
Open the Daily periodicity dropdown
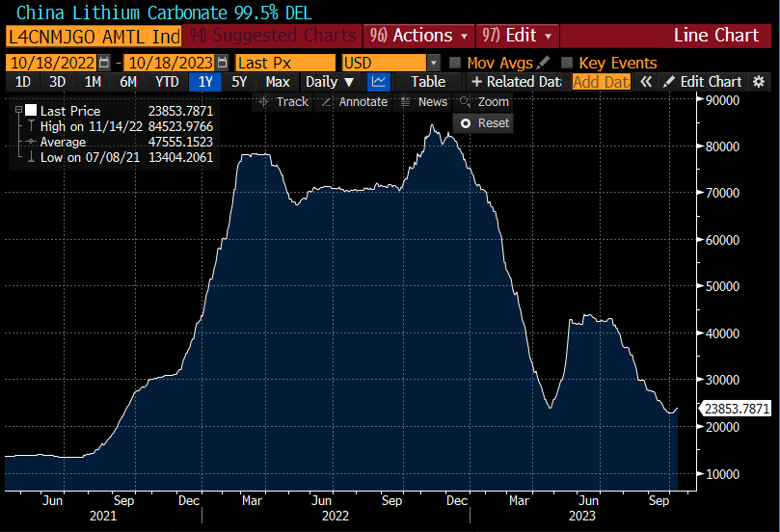[x=330, y=82]
